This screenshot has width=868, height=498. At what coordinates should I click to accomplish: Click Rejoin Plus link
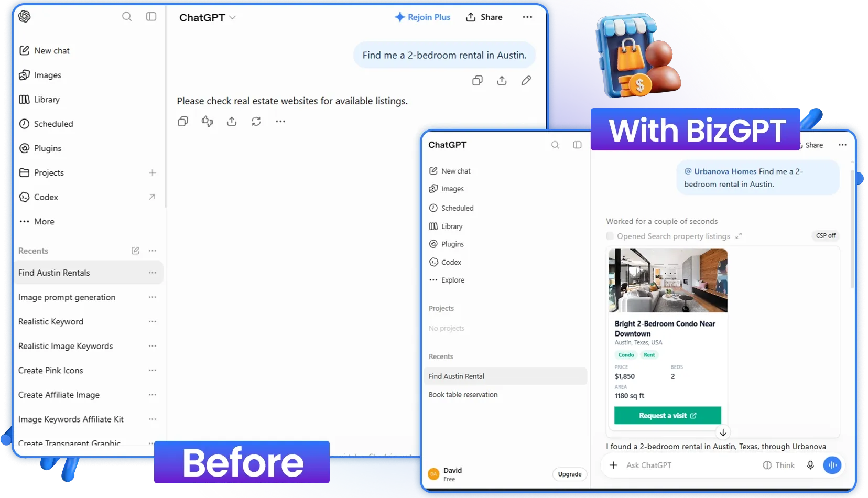click(422, 17)
